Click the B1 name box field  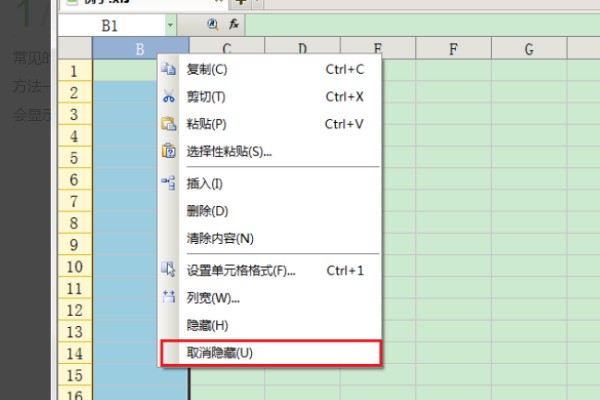point(112,26)
